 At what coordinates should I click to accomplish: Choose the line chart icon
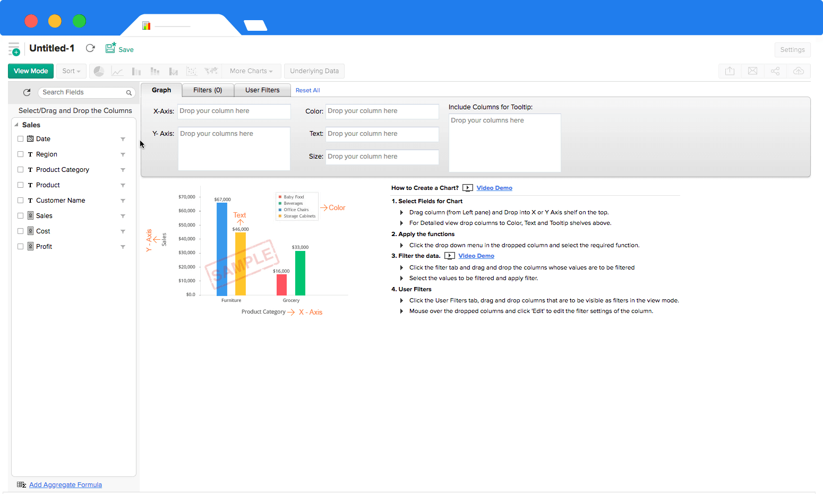(117, 71)
